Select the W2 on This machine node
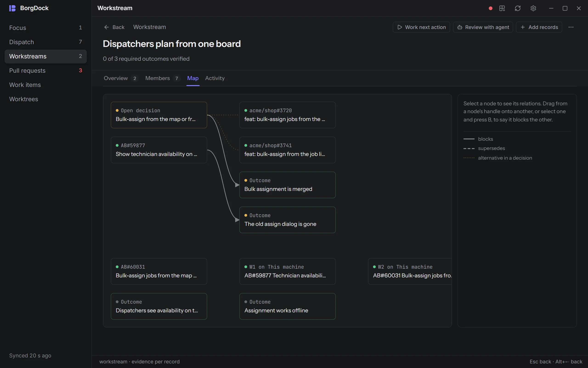 pyautogui.click(x=410, y=272)
